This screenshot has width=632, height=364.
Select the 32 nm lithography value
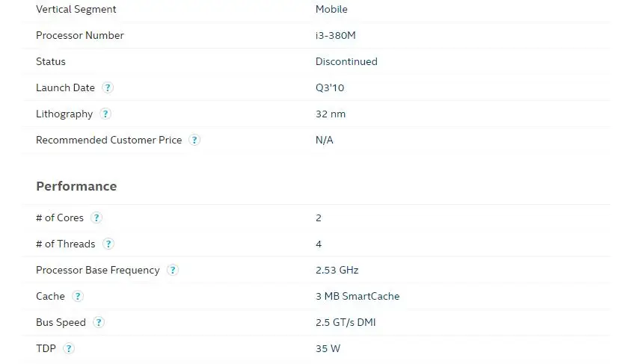pos(331,114)
